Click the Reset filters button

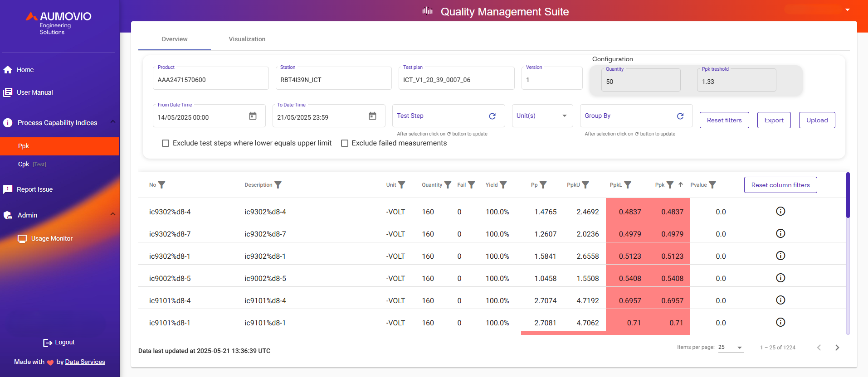(724, 121)
